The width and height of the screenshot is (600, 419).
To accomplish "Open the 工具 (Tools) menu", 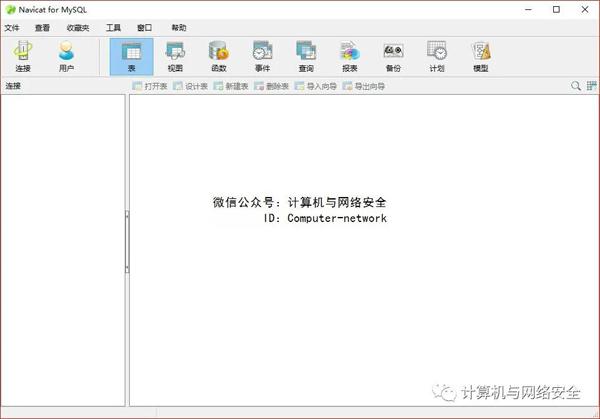I will click(113, 28).
